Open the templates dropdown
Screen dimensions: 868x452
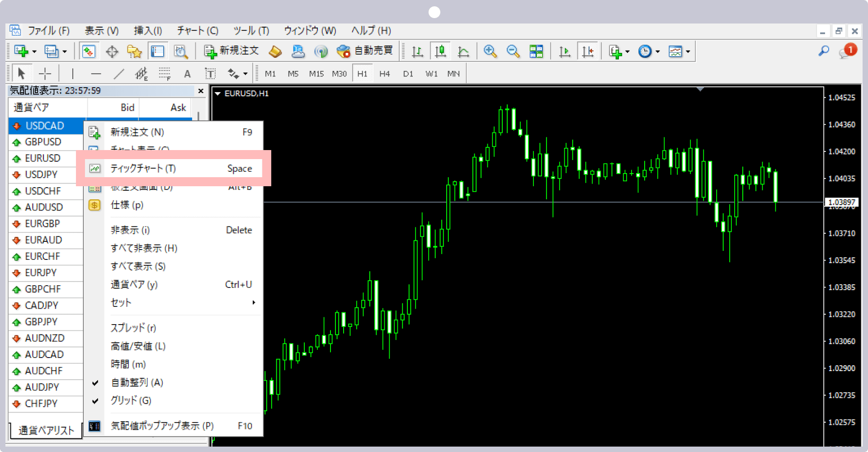[679, 51]
